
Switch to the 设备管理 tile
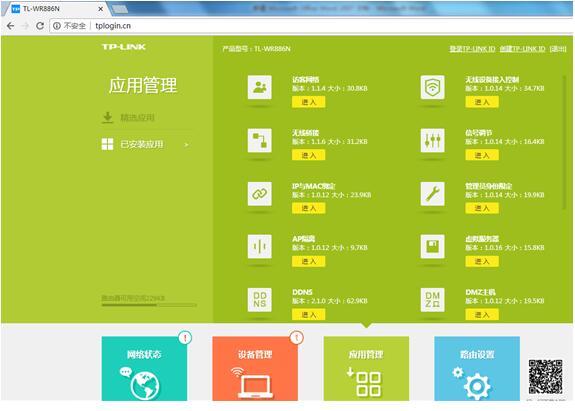255,368
